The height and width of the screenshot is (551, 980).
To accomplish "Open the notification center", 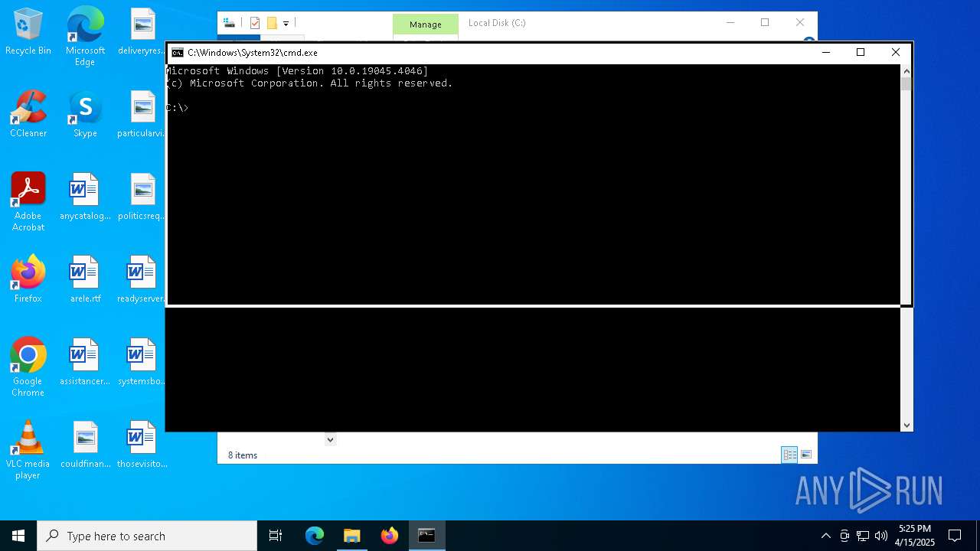I will pos(955,536).
